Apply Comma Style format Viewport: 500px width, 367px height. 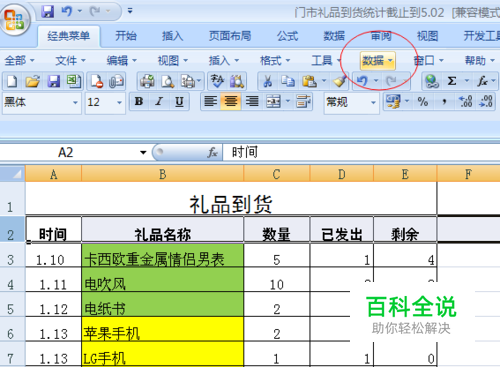[x=444, y=101]
